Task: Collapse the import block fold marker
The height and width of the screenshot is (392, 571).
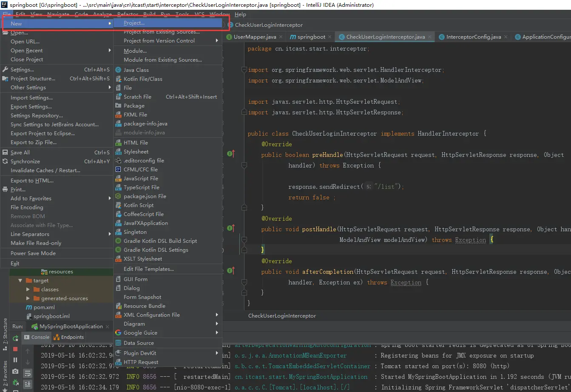Action: 244,69
